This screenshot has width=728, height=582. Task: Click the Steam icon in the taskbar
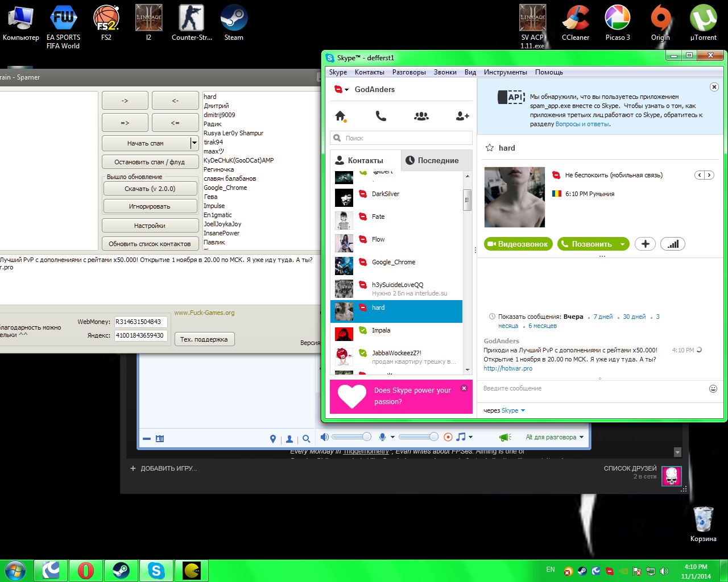[x=121, y=570]
